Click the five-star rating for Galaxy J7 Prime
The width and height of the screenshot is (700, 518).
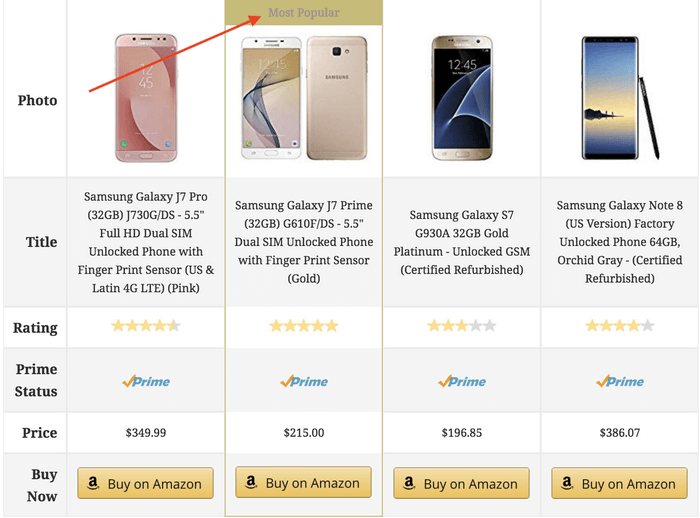coord(304,326)
